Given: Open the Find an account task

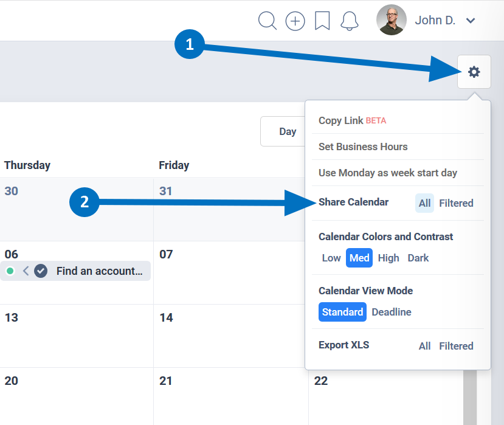Looking at the screenshot, I should pyautogui.click(x=99, y=271).
